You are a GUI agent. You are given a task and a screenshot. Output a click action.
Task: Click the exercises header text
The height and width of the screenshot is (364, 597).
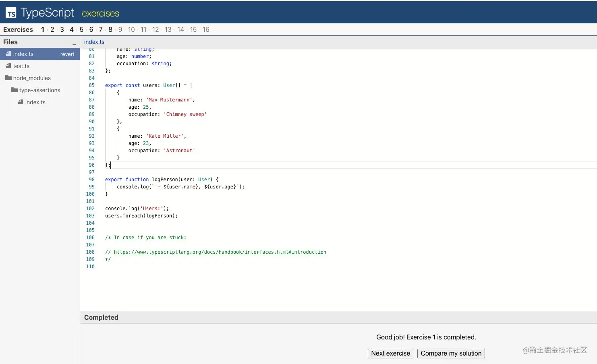point(100,14)
